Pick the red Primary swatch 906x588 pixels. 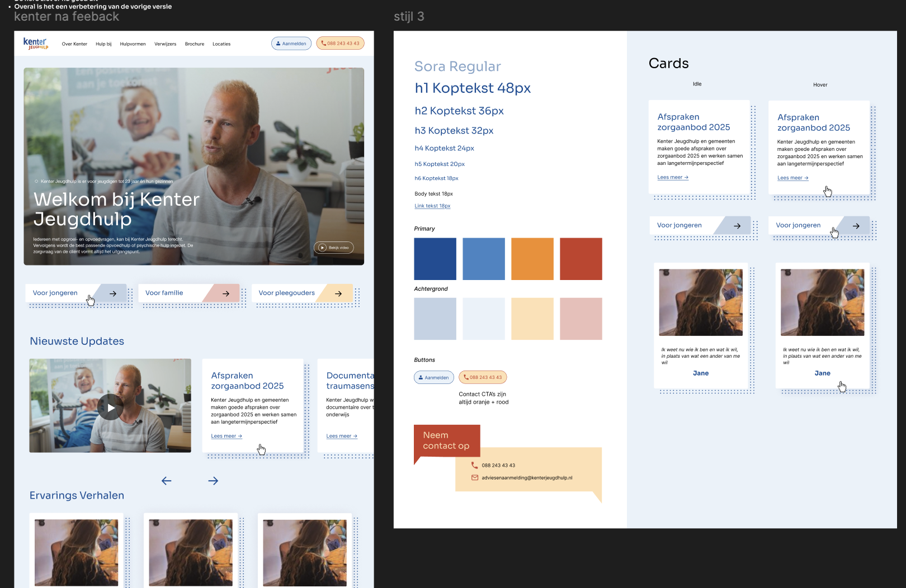(x=581, y=259)
